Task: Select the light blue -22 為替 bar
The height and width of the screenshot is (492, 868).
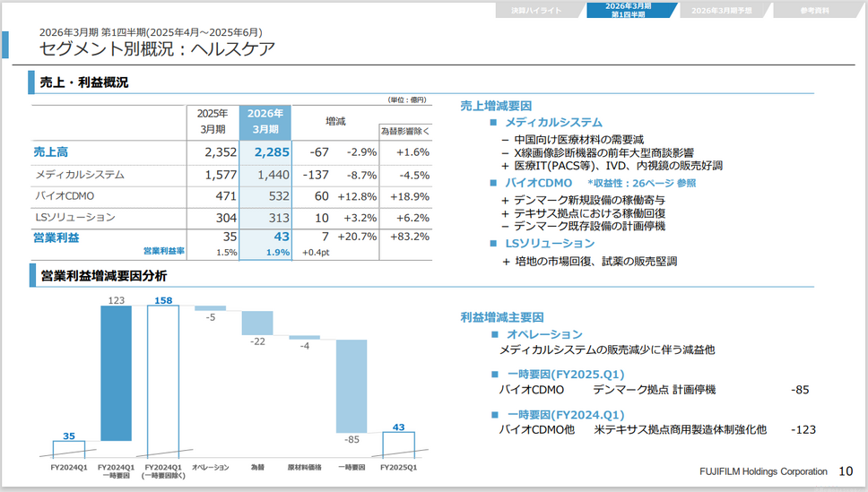Action: (x=257, y=323)
